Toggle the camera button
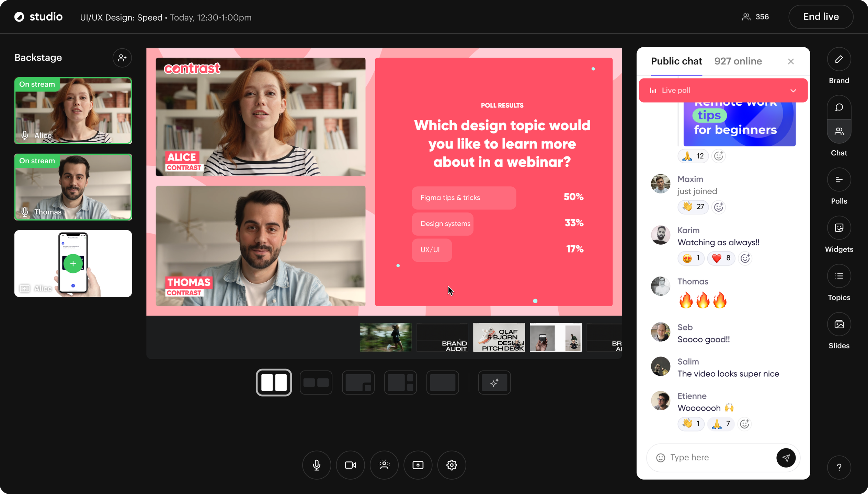Viewport: 868px width, 494px height. coord(350,465)
